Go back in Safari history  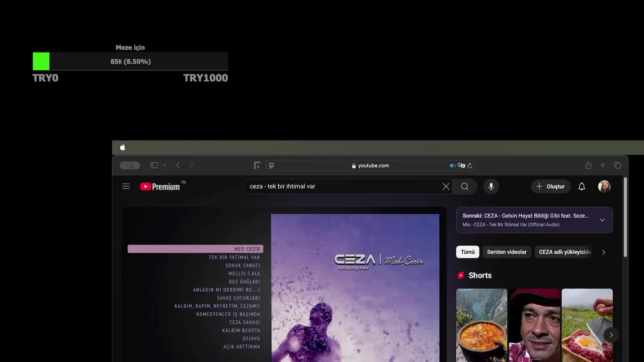(178, 165)
